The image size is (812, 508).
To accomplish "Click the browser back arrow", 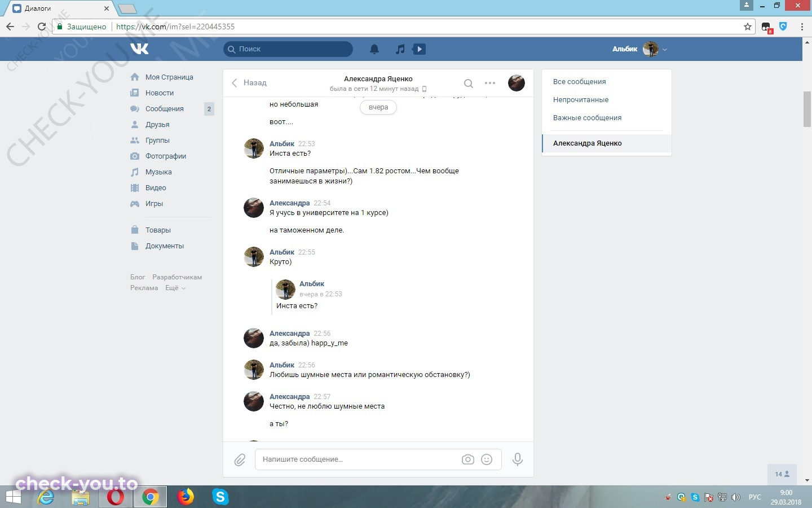I will (x=10, y=27).
